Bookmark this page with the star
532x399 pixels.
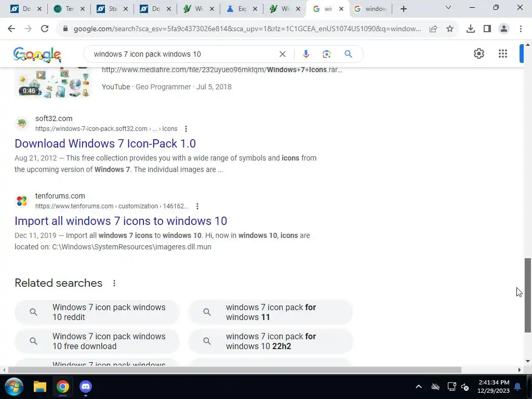(450, 29)
